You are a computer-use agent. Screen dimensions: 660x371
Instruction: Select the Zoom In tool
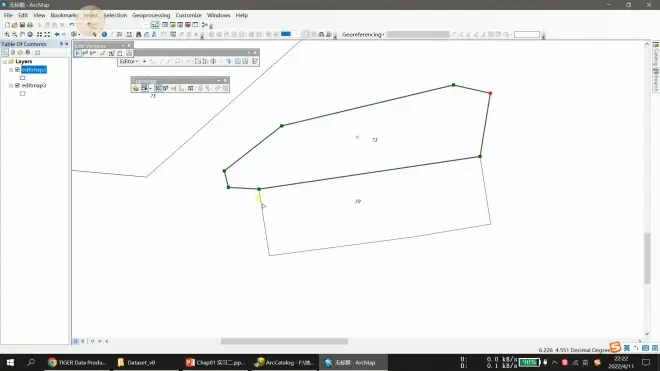[7, 35]
